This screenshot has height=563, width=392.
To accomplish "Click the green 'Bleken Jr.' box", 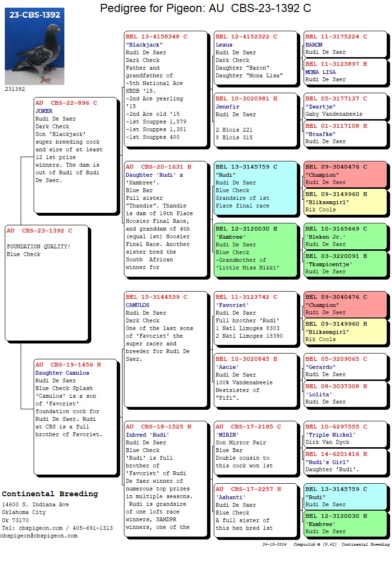I will coord(345,236).
